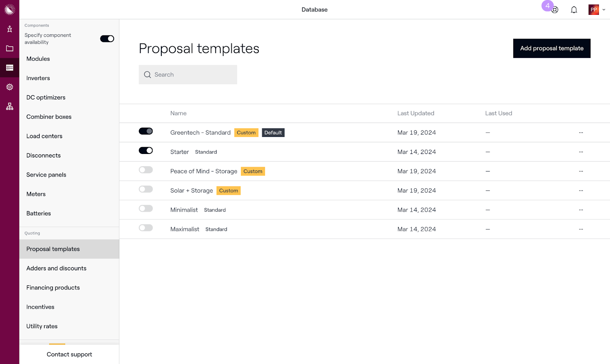610x364 pixels.
Task: Open the PP user profile dropdown
Action: 597,10
